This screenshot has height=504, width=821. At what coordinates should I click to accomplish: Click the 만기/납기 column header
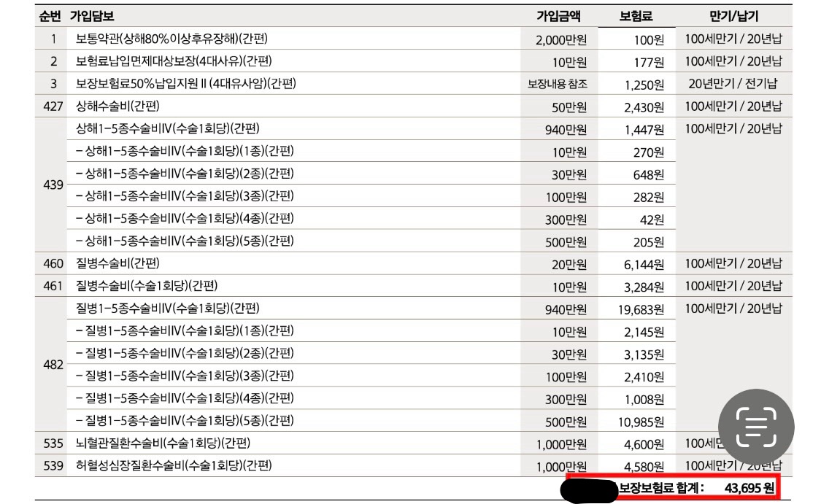tap(733, 16)
